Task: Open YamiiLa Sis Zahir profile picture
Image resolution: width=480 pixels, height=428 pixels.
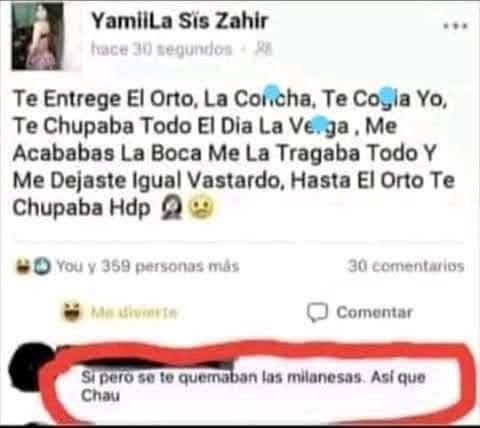Action: 37,36
